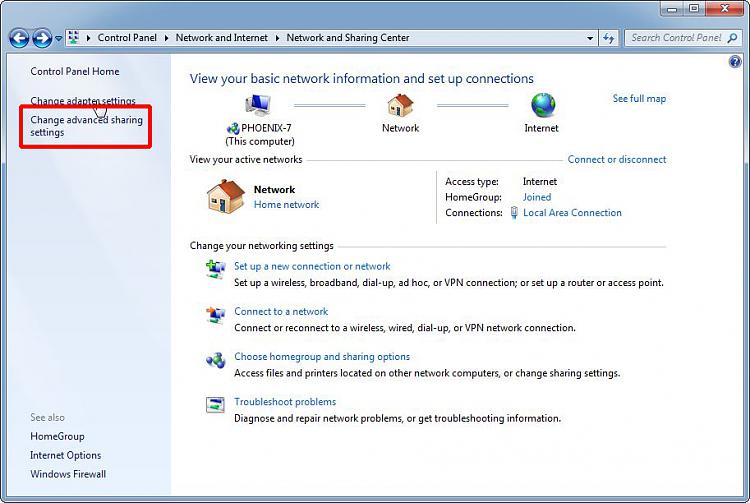The image size is (750, 503).
Task: Open the recent pages dropdown beside Forward
Action: tap(58, 38)
